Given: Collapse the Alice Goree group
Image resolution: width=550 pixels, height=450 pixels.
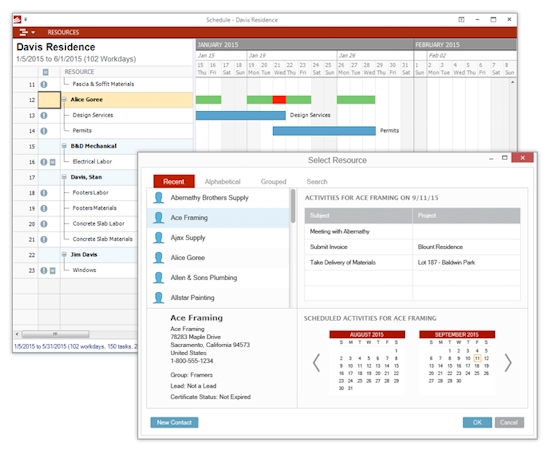Looking at the screenshot, I should (x=64, y=100).
